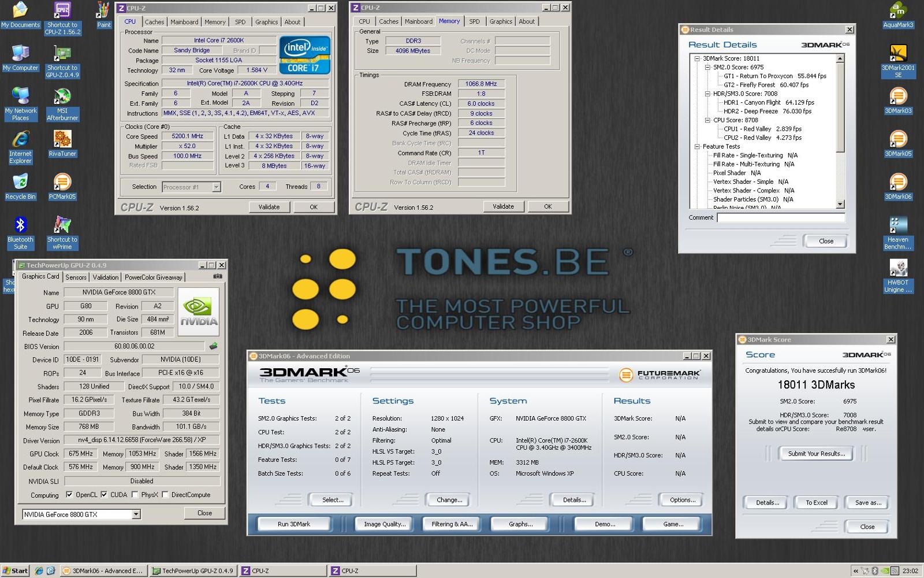Click Graphs button in 3DMark06
The height and width of the screenshot is (578, 924).
[x=520, y=524]
